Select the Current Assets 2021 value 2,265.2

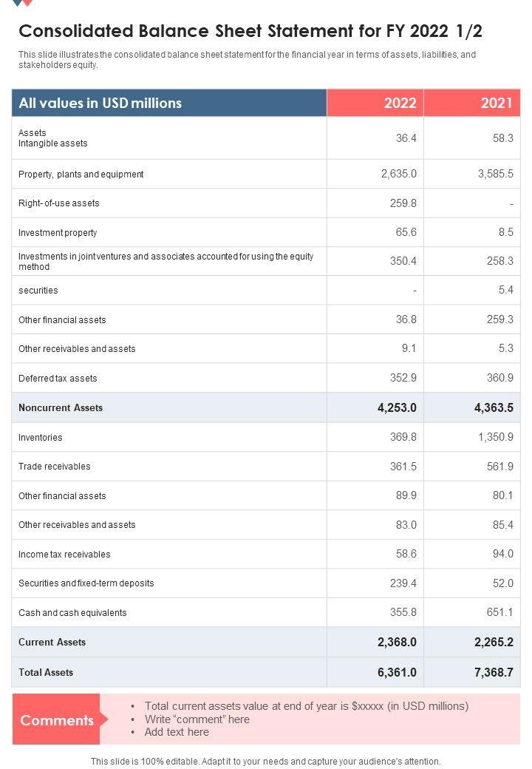coord(494,643)
